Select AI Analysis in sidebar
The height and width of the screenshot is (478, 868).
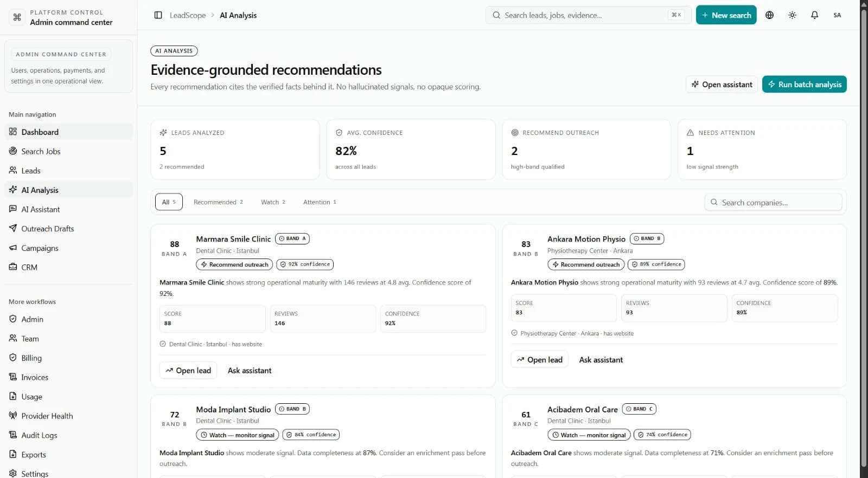[x=68, y=190]
